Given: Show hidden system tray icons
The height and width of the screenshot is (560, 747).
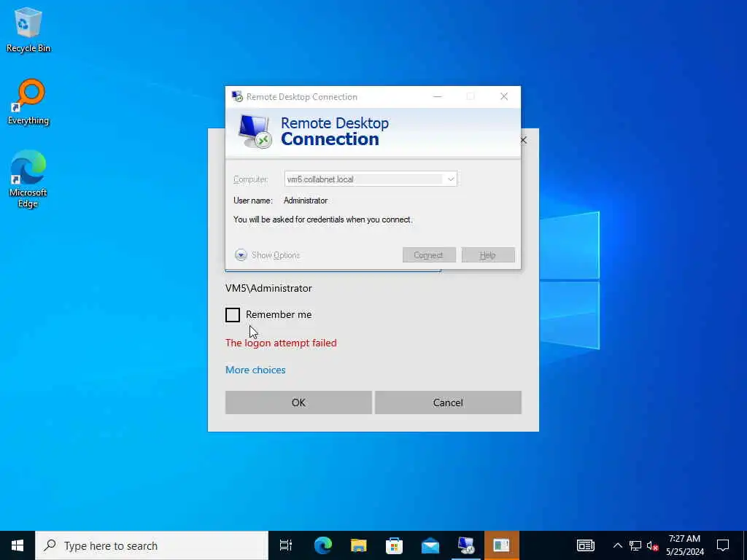Looking at the screenshot, I should (x=617, y=545).
